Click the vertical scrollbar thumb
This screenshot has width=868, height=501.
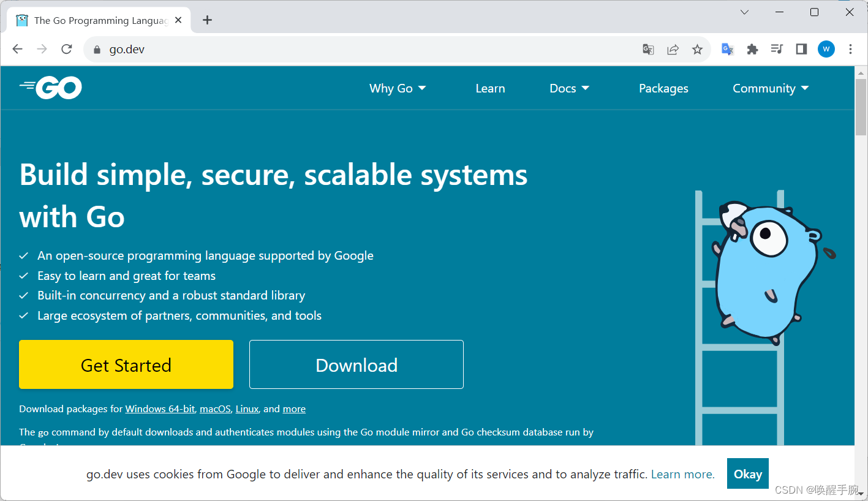[x=861, y=107]
